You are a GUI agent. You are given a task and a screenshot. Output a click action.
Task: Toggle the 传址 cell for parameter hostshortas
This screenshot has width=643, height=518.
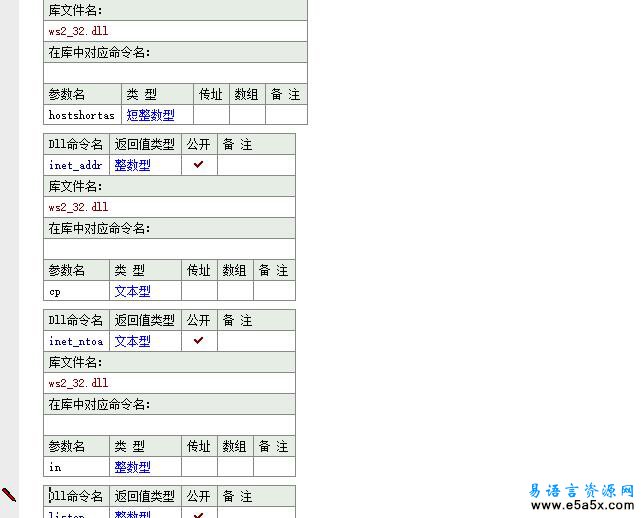click(211, 115)
